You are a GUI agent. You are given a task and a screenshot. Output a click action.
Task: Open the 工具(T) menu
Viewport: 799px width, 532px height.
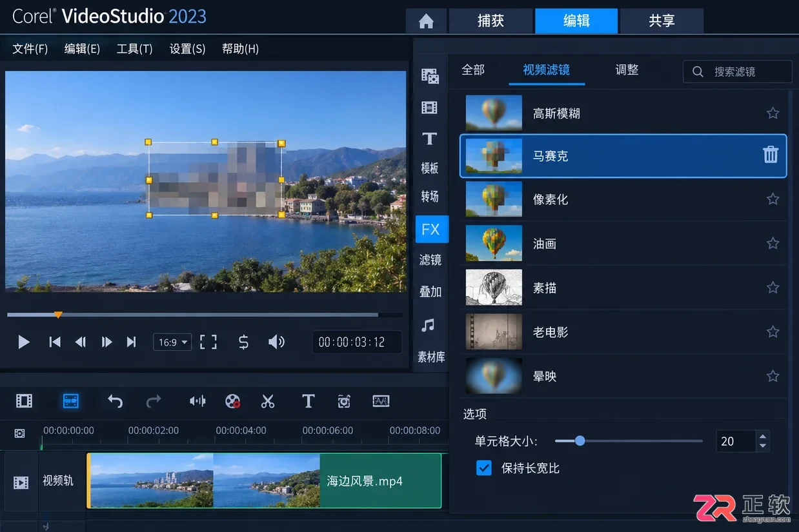point(134,49)
